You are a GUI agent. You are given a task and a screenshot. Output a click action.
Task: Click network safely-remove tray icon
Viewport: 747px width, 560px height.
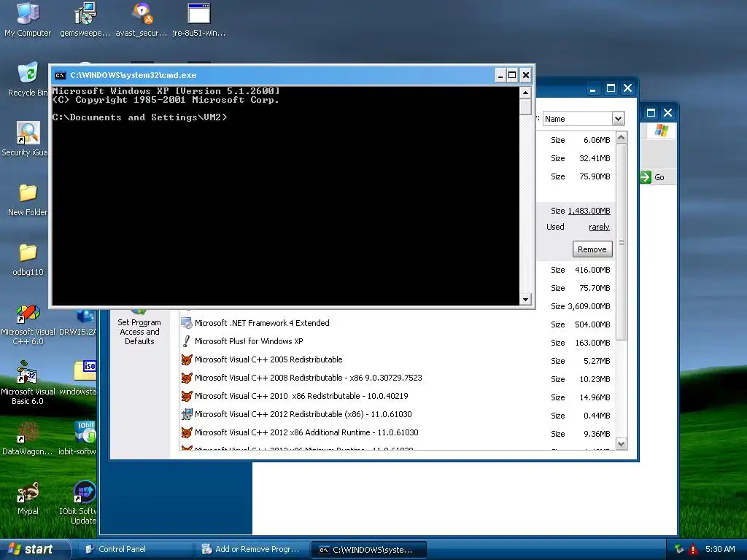point(679,550)
